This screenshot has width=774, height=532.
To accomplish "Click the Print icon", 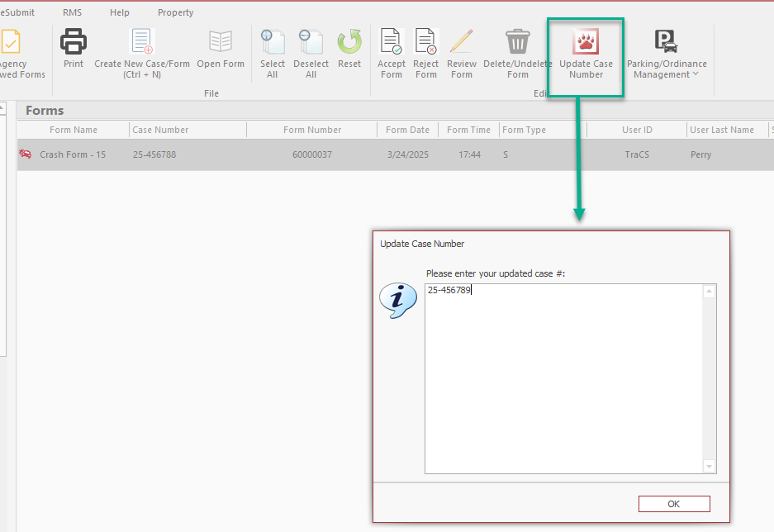I will [x=74, y=43].
